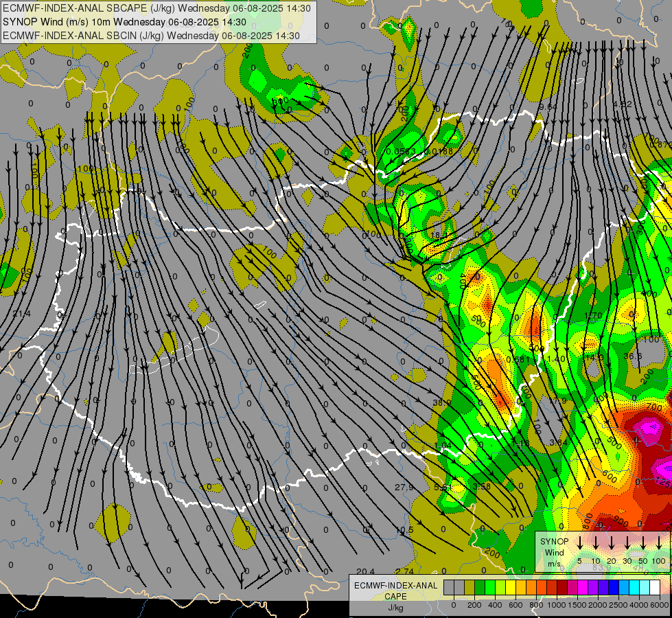Click the 4.62 value on map

[x=623, y=104]
